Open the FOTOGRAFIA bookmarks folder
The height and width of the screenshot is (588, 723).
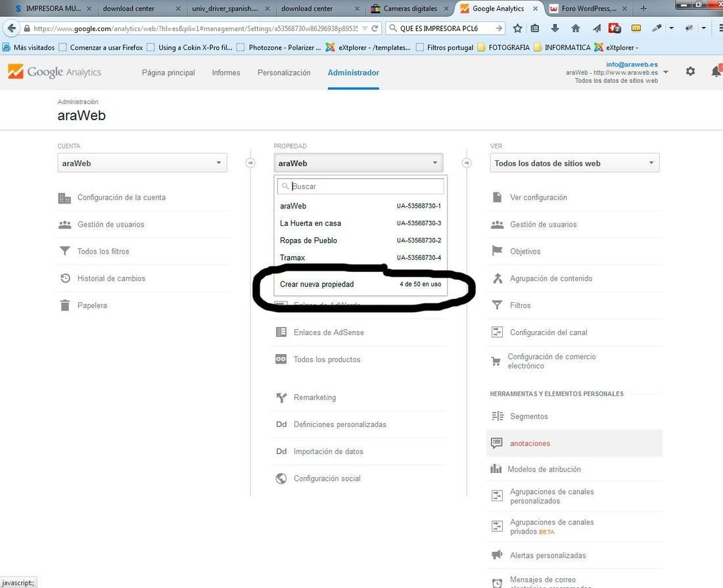pyautogui.click(x=503, y=47)
